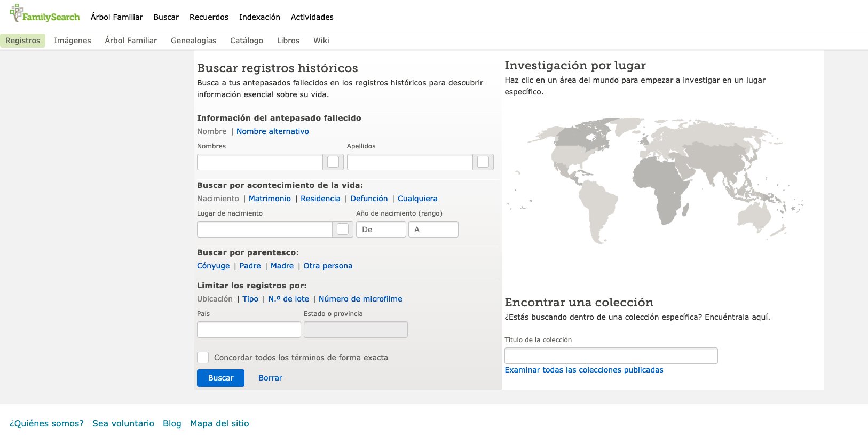The height and width of the screenshot is (435, 868).
Task: Enable exact match for Lugar de nacimiento
Action: tap(343, 229)
